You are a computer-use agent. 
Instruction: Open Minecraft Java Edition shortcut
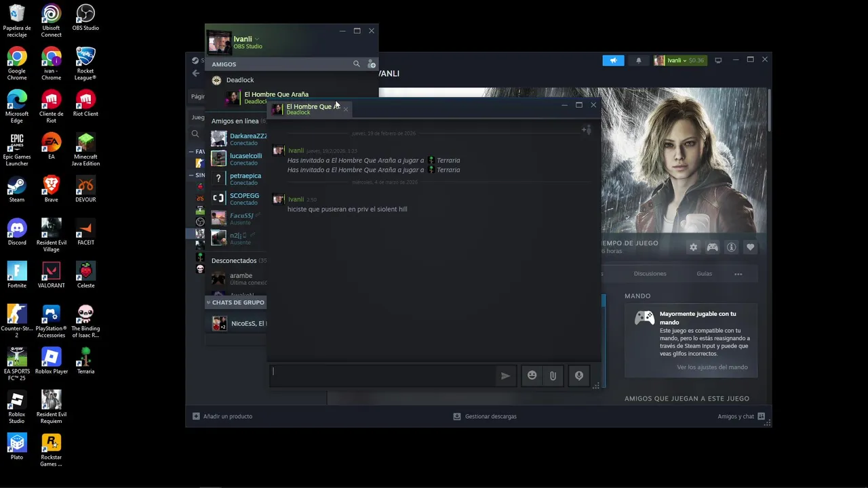pos(85,149)
